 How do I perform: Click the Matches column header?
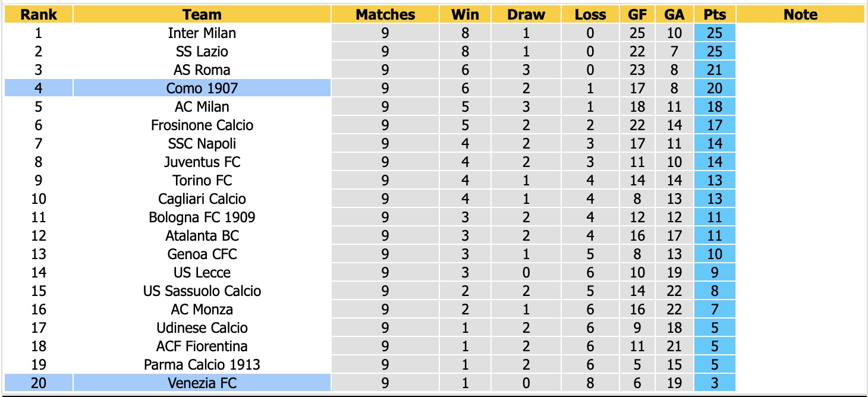(385, 14)
